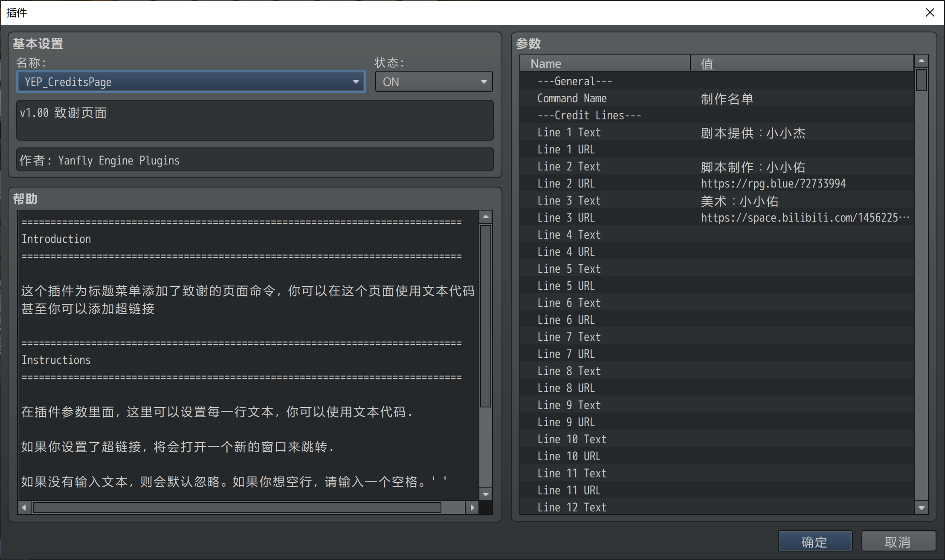
Task: Click the parameters list scroll-down arrow
Action: pos(922,508)
